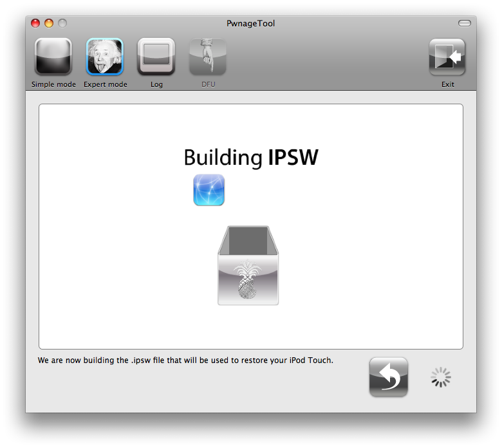Click the Building IPSW heading
The width and height of the screenshot is (502, 448).
pos(251,158)
